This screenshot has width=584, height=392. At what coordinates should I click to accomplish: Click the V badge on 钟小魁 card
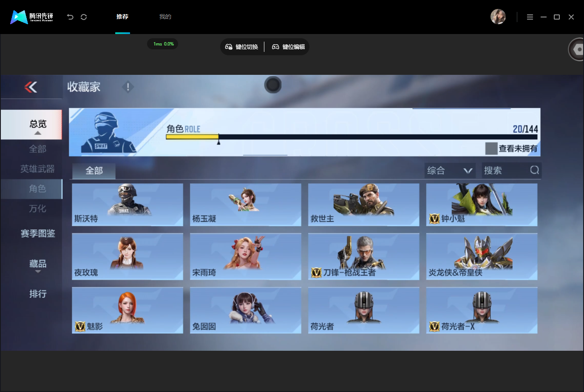tap(434, 219)
